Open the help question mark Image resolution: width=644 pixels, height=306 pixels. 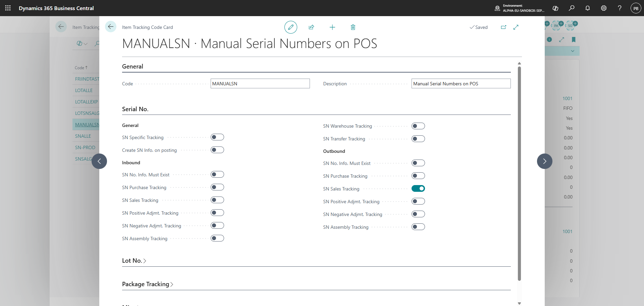click(x=620, y=8)
